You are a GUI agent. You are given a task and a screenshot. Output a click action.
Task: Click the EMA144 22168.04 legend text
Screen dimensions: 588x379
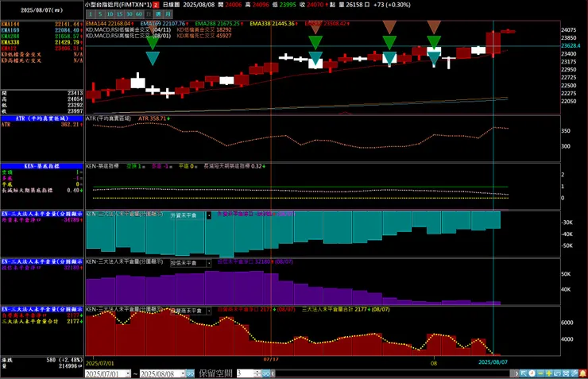point(110,24)
